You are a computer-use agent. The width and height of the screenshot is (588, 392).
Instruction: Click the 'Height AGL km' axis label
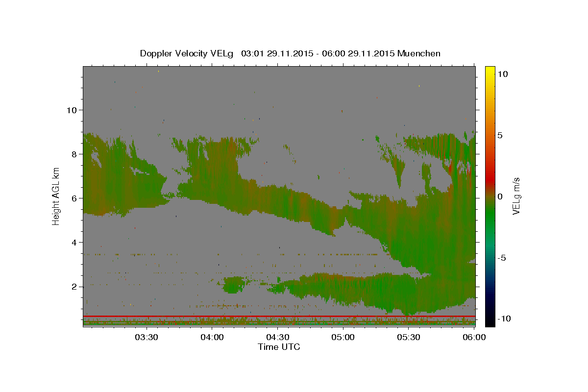pyautogui.click(x=56, y=196)
